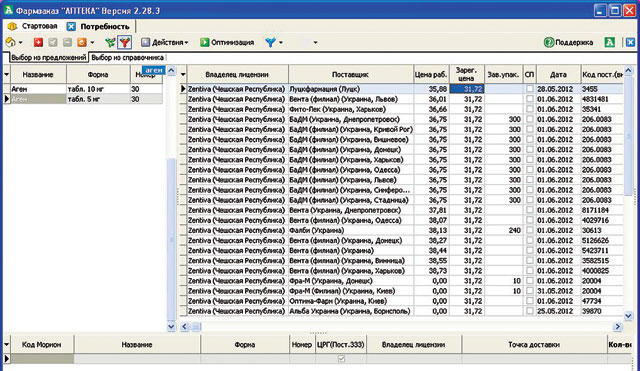Click the scroll-right arrow under the offers grid

[x=618, y=326]
